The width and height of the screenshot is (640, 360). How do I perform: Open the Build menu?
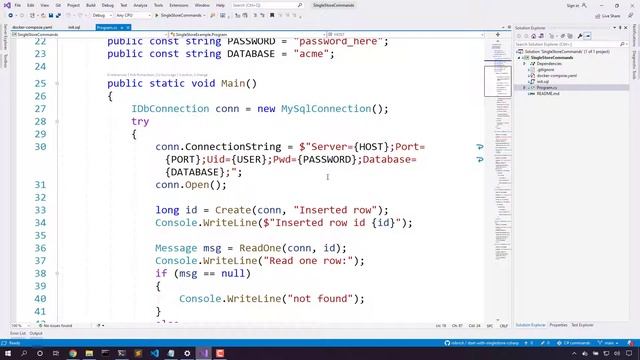tap(91, 5)
